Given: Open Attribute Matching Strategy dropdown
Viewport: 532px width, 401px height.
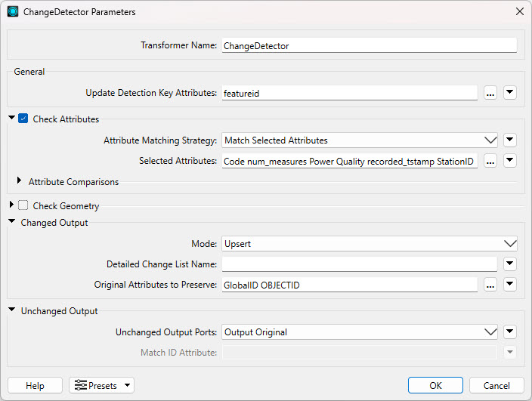Looking at the screenshot, I should (359, 140).
